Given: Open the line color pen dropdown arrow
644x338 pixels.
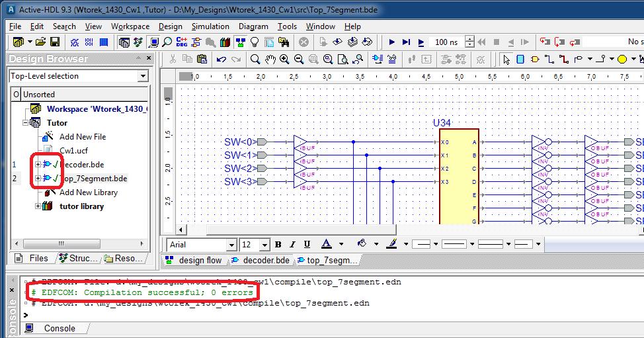Looking at the screenshot, I should (x=406, y=244).
